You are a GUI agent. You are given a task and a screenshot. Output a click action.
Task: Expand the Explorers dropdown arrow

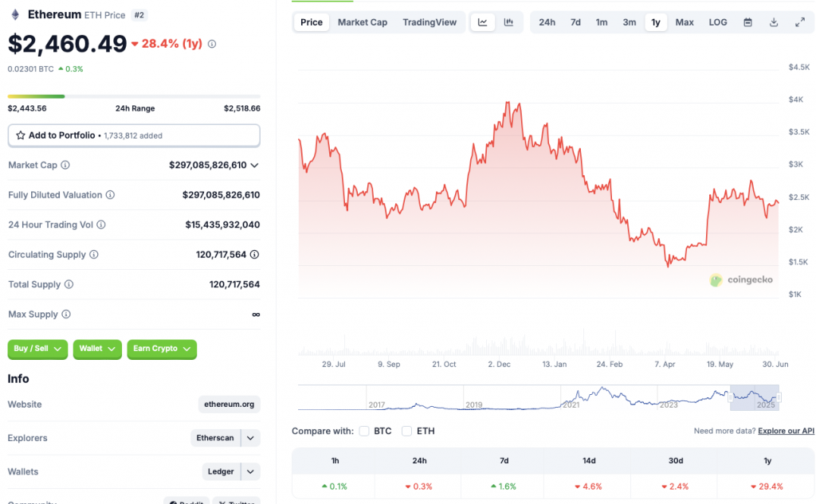pos(250,439)
